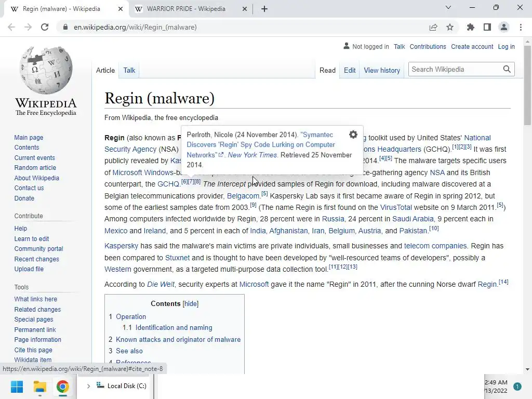The height and width of the screenshot is (399, 532).
Task: Open the Saudi Arabia link
Action: [413, 219]
